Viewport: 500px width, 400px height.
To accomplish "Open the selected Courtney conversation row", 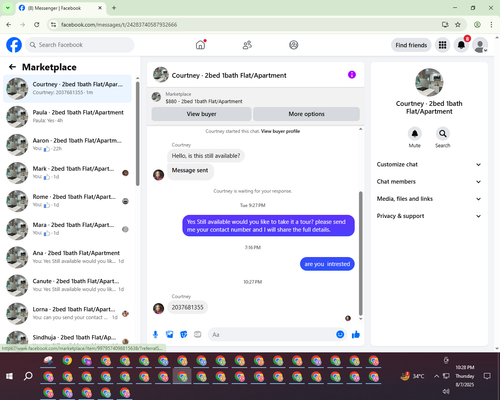I will click(67, 89).
